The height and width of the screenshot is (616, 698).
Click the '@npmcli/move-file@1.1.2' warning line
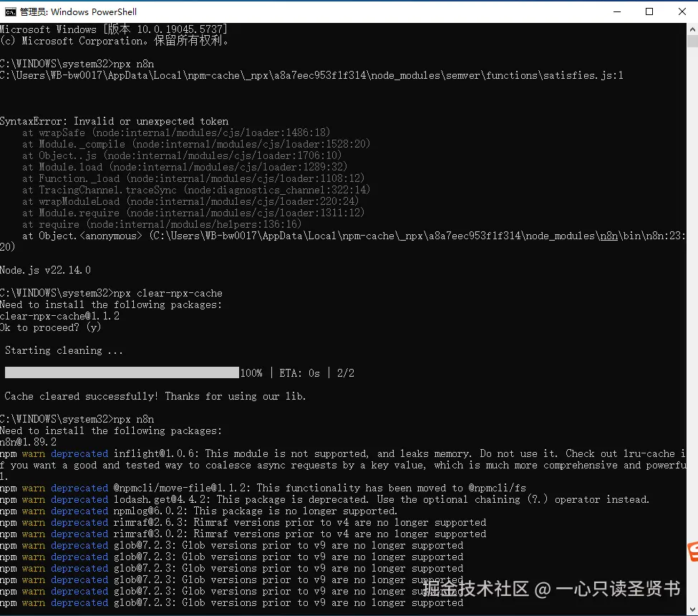(x=263, y=488)
